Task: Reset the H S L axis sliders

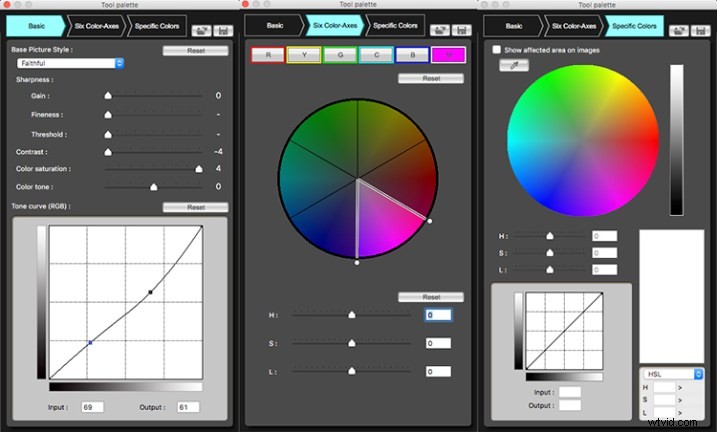Action: pyautogui.click(x=431, y=297)
